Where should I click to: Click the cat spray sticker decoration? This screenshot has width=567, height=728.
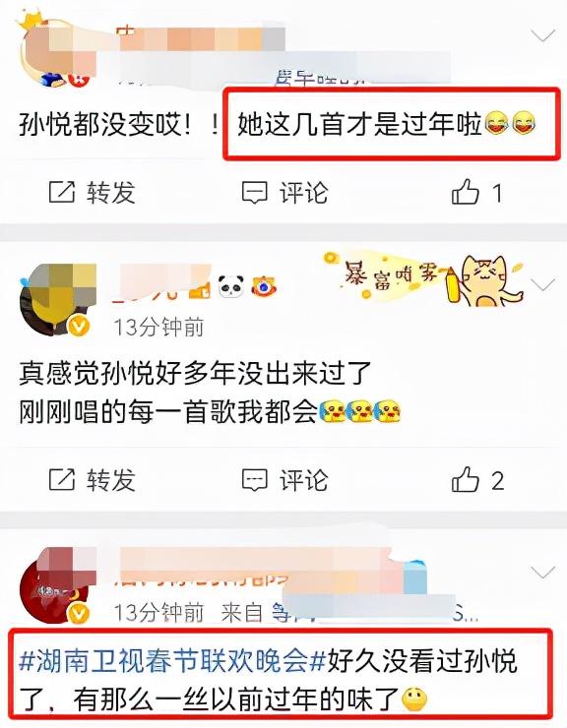[x=424, y=277]
